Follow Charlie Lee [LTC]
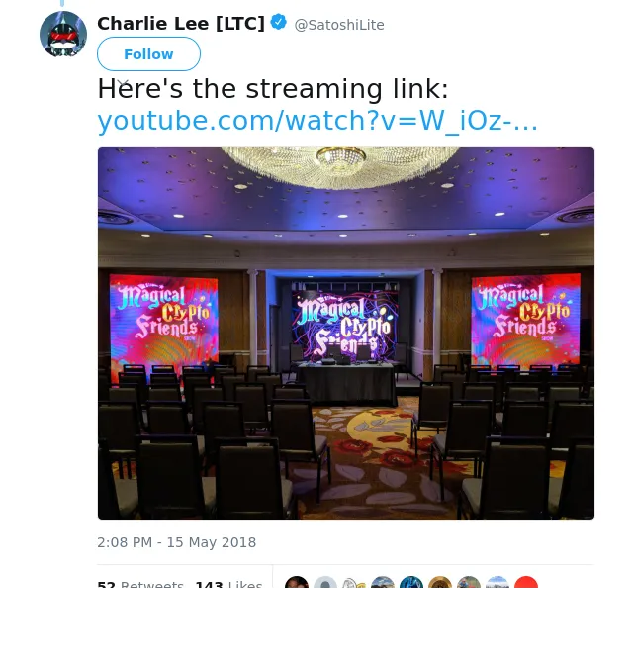Screen dimensions: 633x672 click(x=148, y=54)
